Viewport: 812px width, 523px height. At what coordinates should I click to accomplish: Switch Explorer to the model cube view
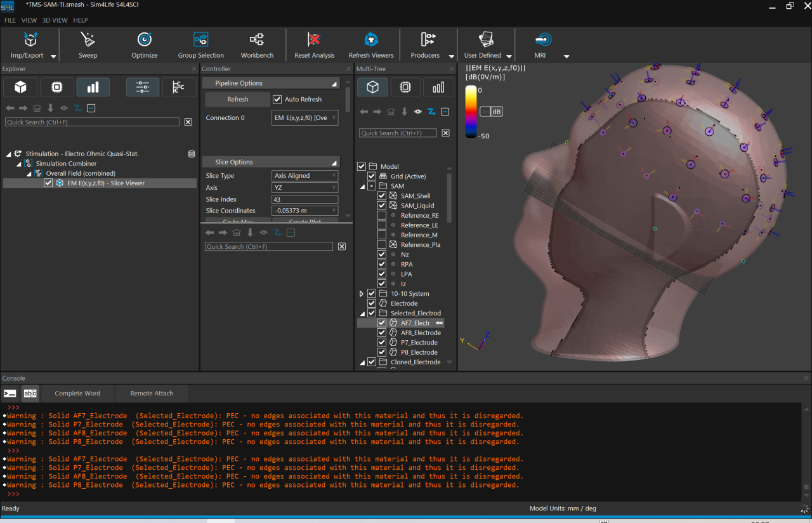19,87
